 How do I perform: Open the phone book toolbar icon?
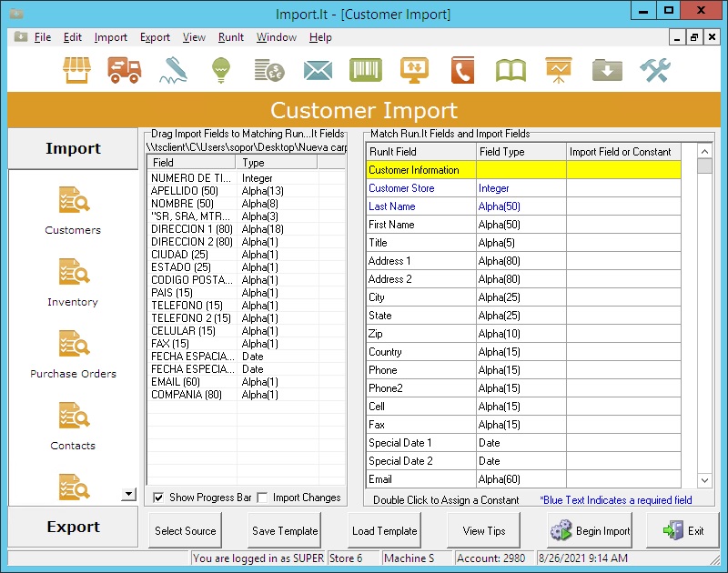click(x=462, y=71)
